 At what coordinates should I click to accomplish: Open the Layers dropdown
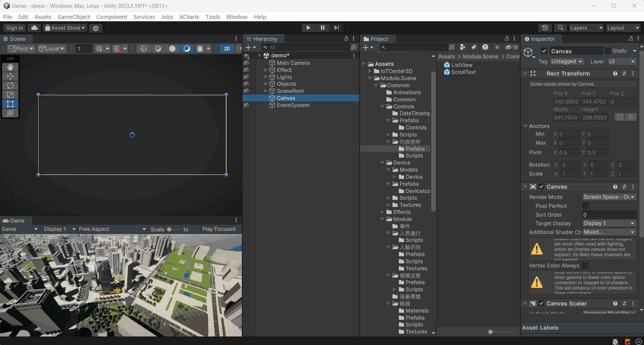click(x=586, y=28)
